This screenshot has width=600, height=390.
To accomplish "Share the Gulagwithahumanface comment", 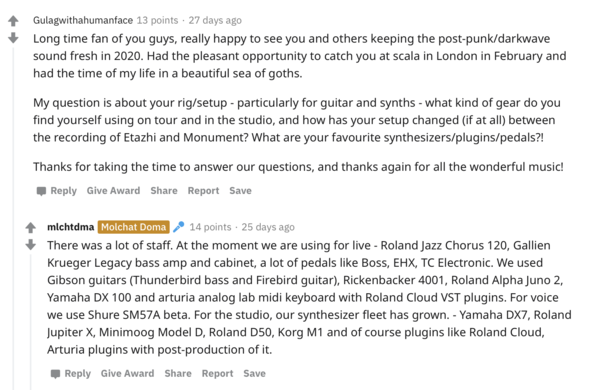I will pyautogui.click(x=164, y=191).
